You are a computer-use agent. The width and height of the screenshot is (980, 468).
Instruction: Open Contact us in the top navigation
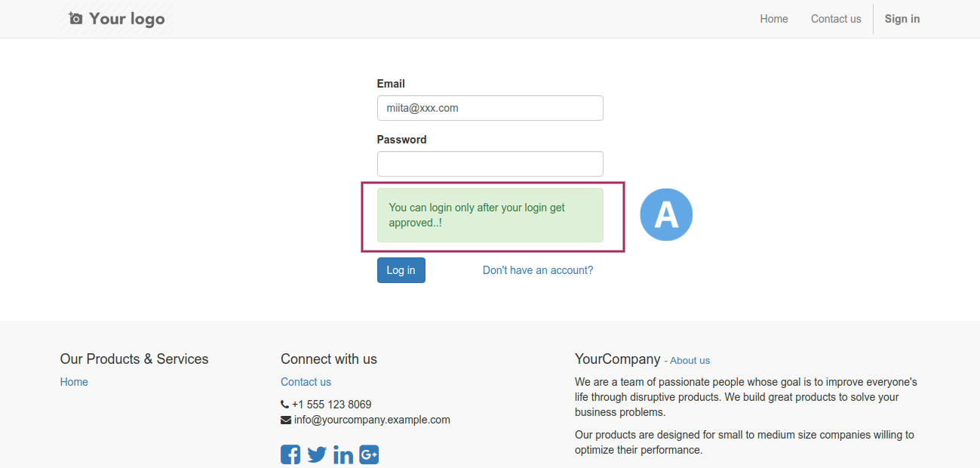(836, 19)
